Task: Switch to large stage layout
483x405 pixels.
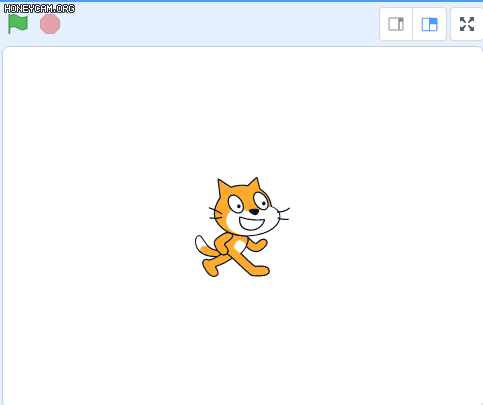Action: pyautogui.click(x=429, y=24)
